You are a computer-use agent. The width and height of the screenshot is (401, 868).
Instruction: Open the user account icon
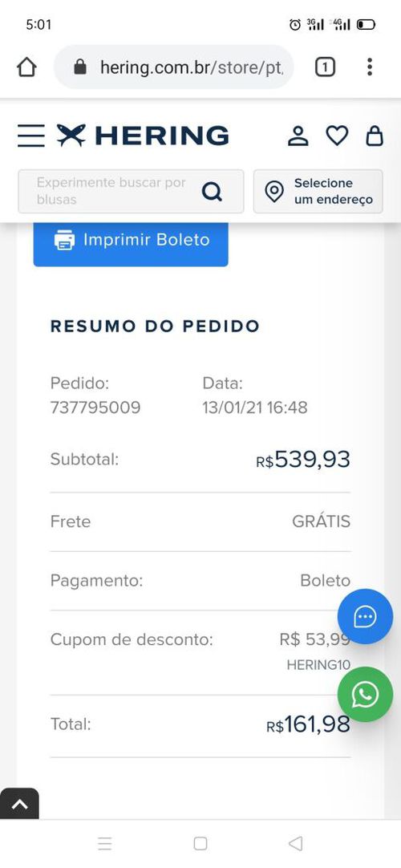click(298, 136)
